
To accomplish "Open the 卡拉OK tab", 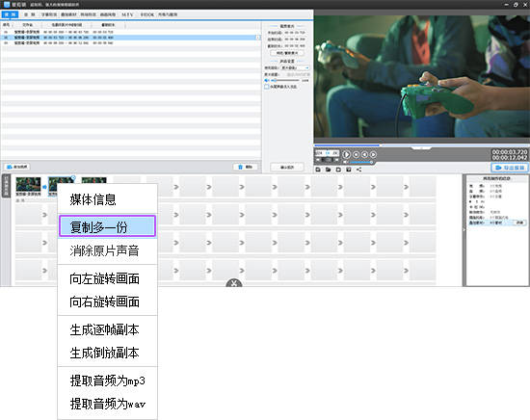I will click(x=147, y=14).
